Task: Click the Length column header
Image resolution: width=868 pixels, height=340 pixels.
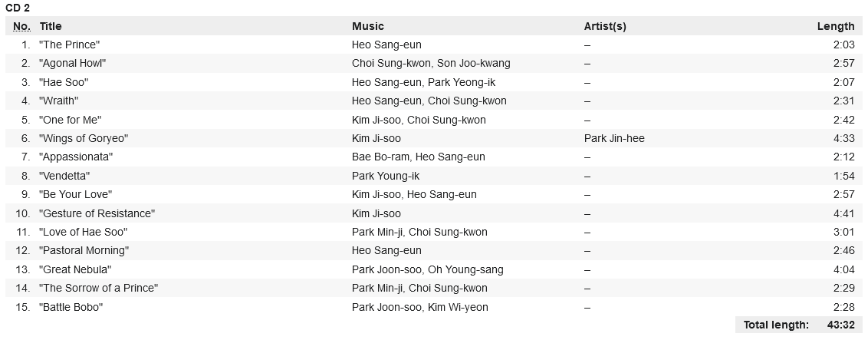Action: [836, 26]
